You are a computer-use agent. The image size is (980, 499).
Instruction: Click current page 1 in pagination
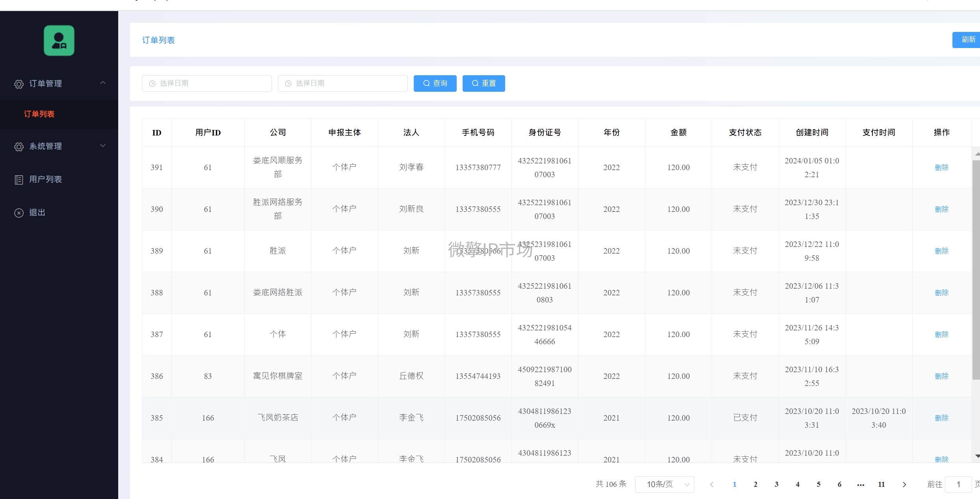(x=735, y=484)
